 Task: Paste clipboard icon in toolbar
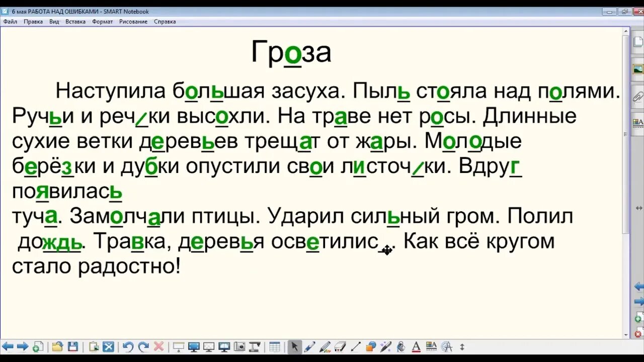[x=94, y=346]
